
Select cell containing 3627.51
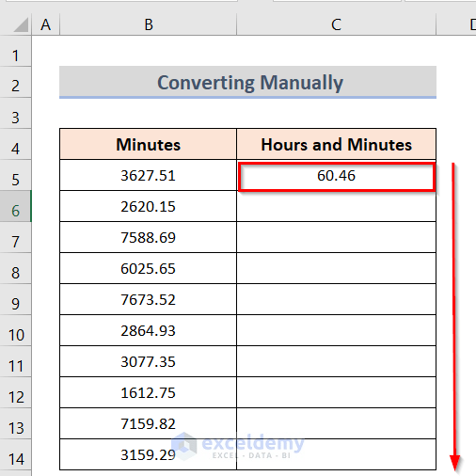tap(149, 175)
